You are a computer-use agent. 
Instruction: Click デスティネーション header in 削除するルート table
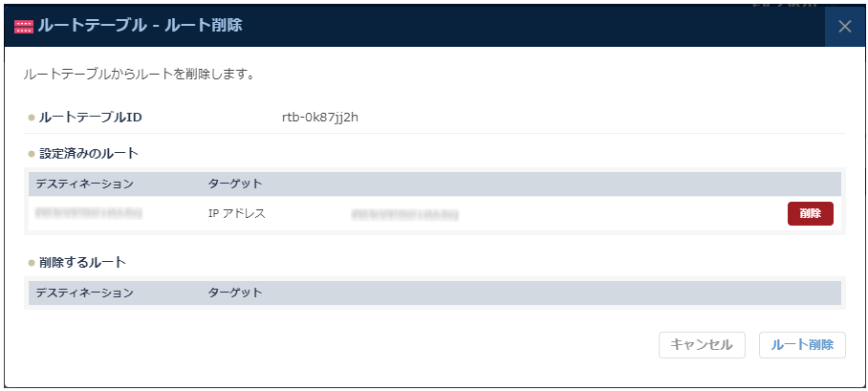coord(84,293)
